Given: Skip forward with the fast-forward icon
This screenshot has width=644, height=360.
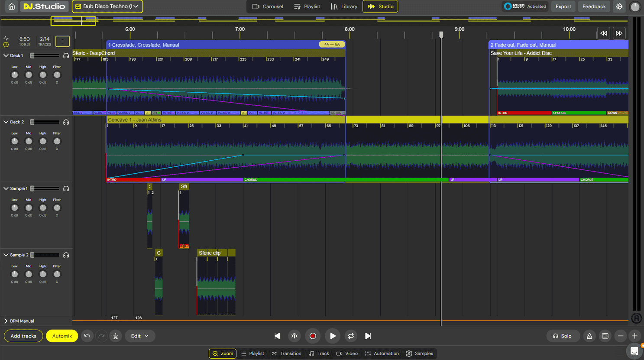Looking at the screenshot, I should tap(619, 33).
